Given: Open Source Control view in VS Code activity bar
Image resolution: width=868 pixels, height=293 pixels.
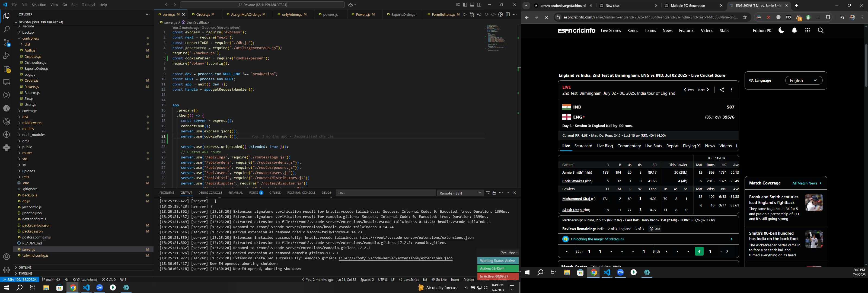Looking at the screenshot, I should [x=7, y=43].
